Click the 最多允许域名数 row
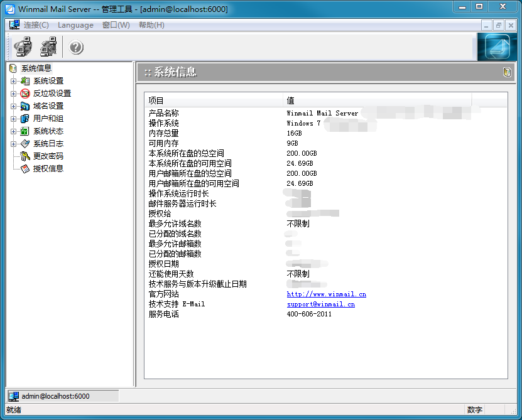The image size is (522, 420). pos(326,223)
